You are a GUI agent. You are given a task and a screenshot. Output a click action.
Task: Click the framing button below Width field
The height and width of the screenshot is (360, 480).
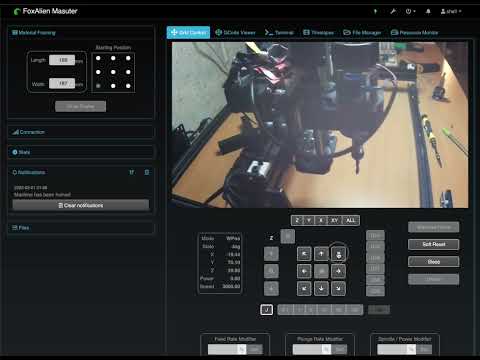(81, 106)
